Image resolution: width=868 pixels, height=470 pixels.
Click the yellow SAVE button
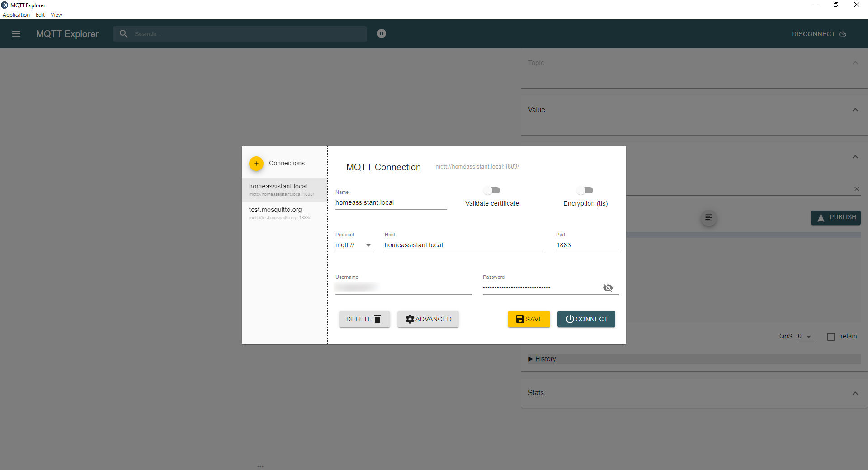pos(528,319)
